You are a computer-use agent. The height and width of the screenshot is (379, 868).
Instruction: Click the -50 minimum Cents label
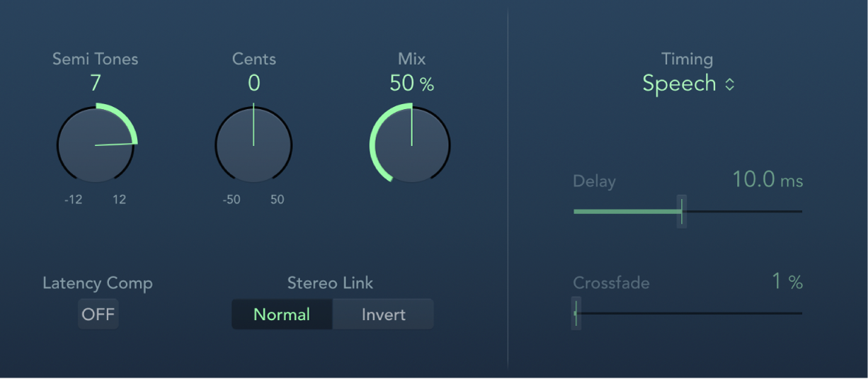click(232, 200)
